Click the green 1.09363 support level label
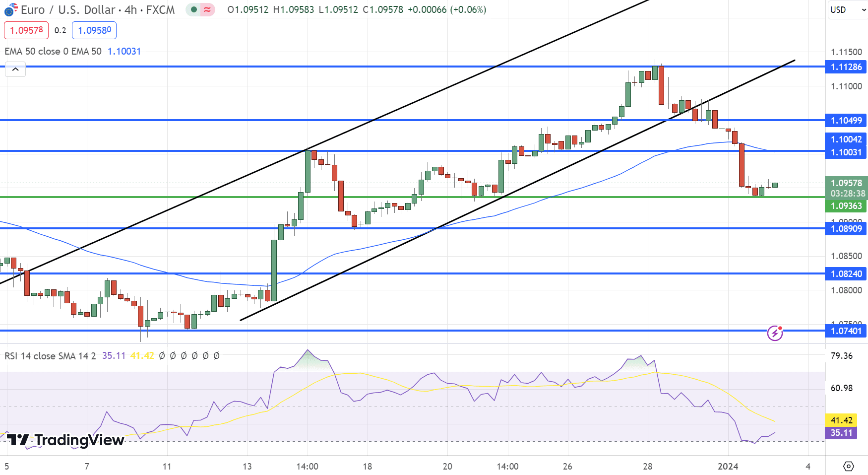The image size is (868, 475). 846,206
